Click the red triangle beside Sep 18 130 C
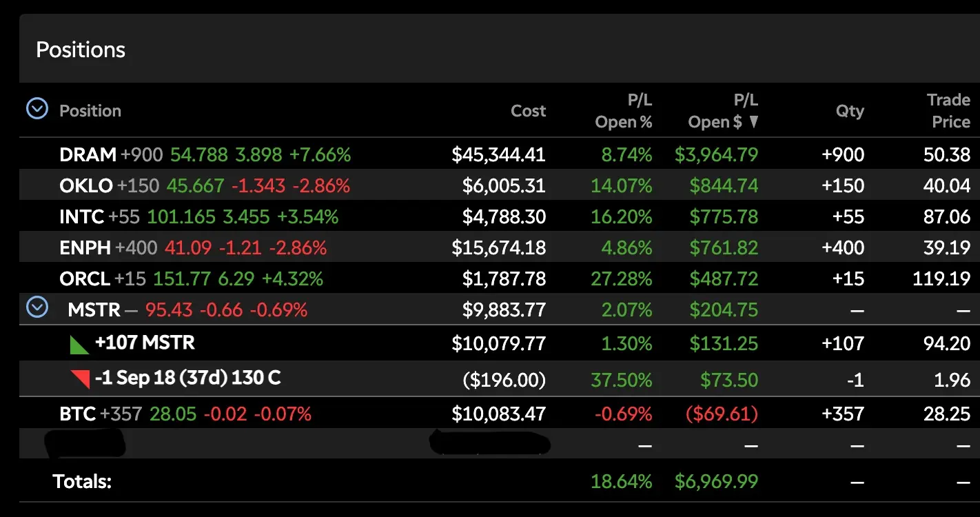980x517 pixels. click(80, 378)
